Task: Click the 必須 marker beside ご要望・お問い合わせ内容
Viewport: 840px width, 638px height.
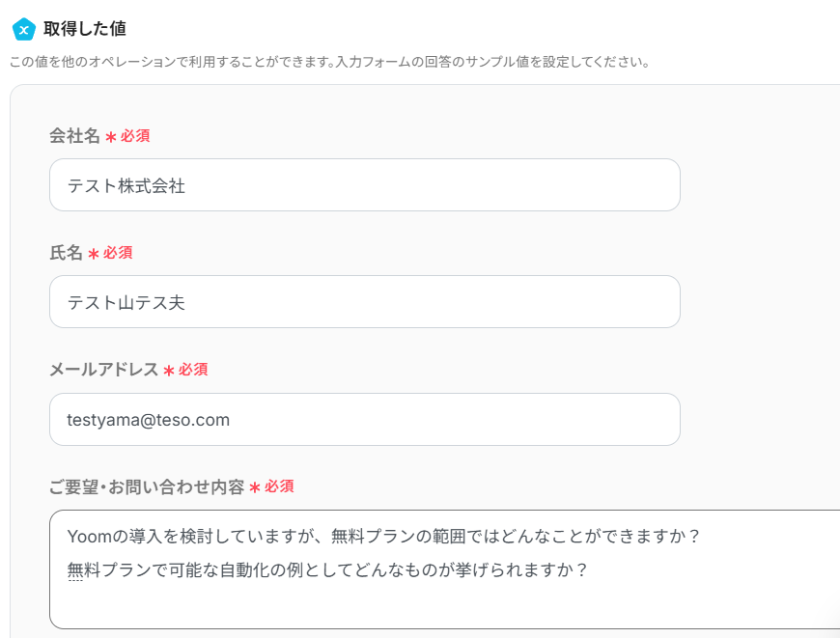Action: pyautogui.click(x=279, y=486)
